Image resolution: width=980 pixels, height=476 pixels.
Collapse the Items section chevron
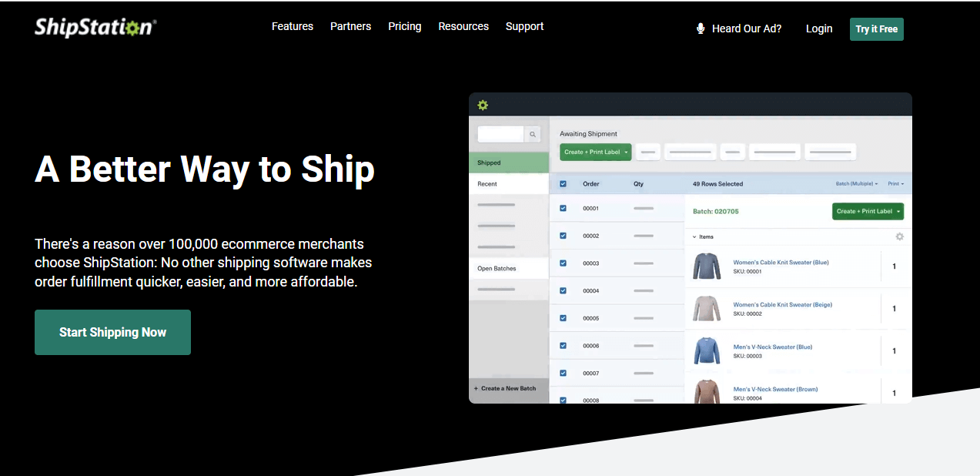tap(694, 237)
